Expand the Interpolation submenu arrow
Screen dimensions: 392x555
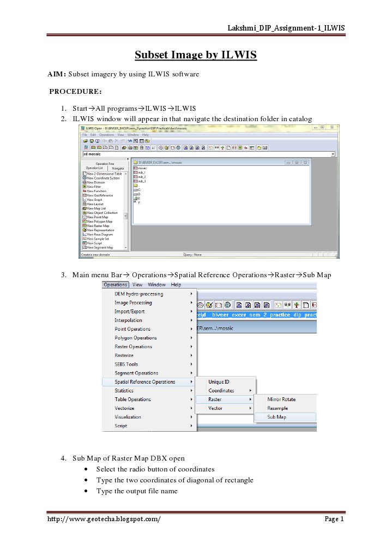(191, 320)
